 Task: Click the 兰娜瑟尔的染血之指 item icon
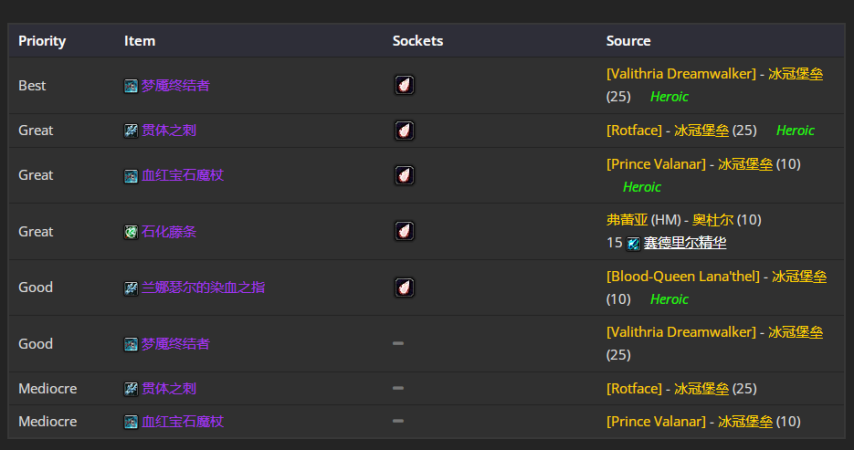coord(131,288)
